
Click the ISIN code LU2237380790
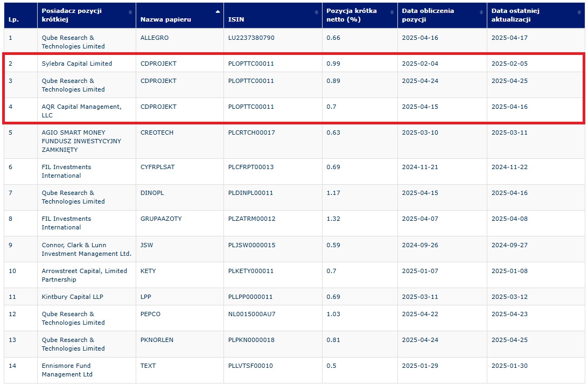click(251, 38)
